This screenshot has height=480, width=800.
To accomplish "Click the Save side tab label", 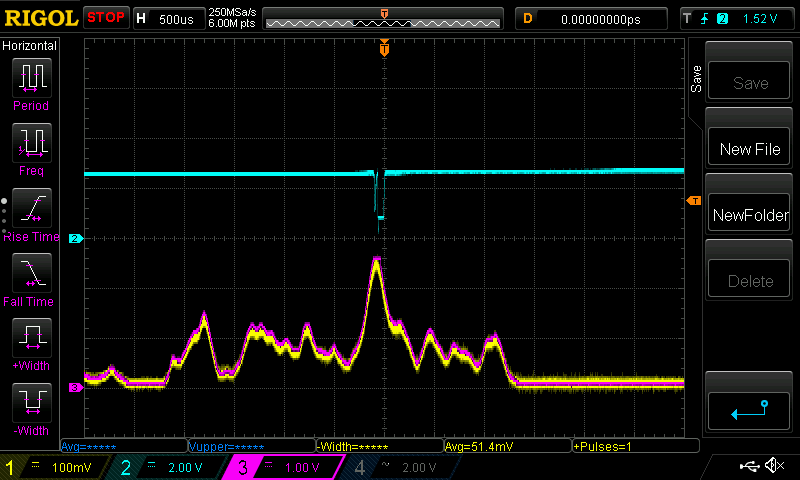I will (696, 79).
